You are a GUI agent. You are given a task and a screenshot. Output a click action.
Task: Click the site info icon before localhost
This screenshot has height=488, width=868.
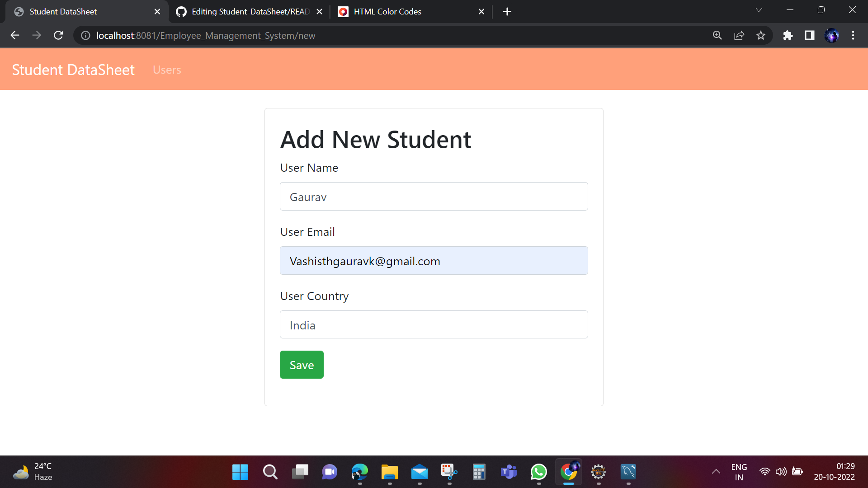[x=85, y=35]
